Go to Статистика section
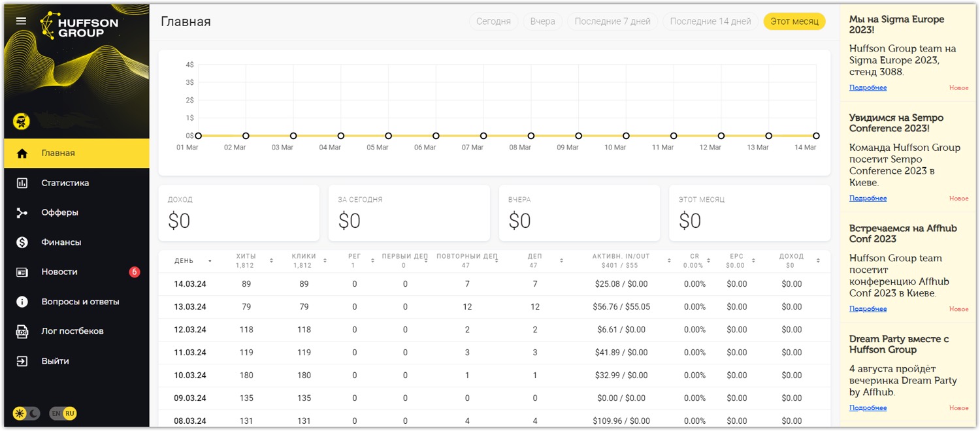The height and width of the screenshot is (431, 980). click(76, 184)
